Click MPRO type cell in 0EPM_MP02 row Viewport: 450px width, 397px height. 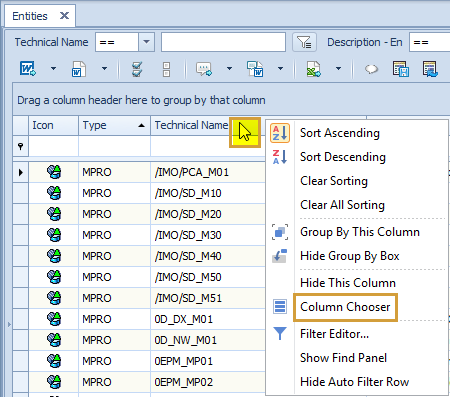114,382
